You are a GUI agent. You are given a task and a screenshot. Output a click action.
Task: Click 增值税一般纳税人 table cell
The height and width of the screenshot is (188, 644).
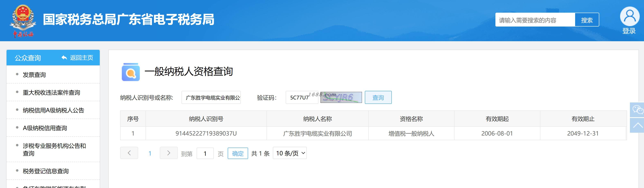(411, 133)
